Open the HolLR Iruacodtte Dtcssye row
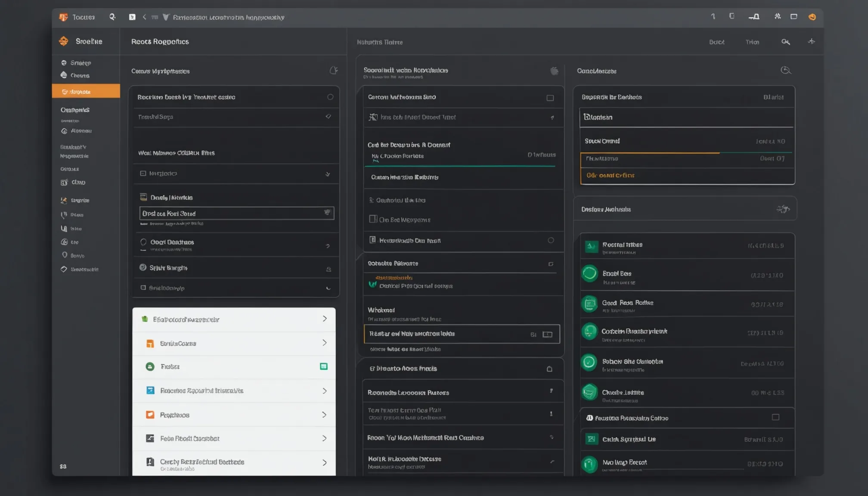This screenshot has width=868, height=496. click(463, 462)
